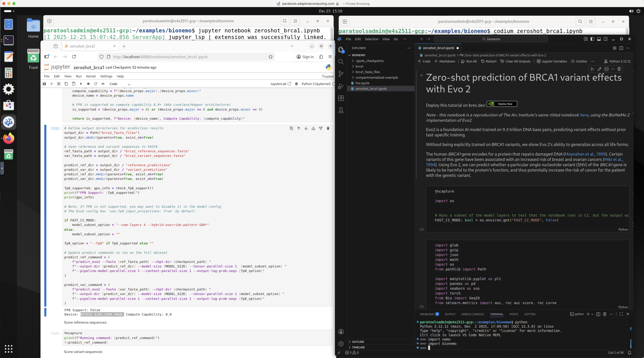Screen dimensions: 644x358
Task: Expand the brca1_fasta_files folder
Action: click(367, 72)
